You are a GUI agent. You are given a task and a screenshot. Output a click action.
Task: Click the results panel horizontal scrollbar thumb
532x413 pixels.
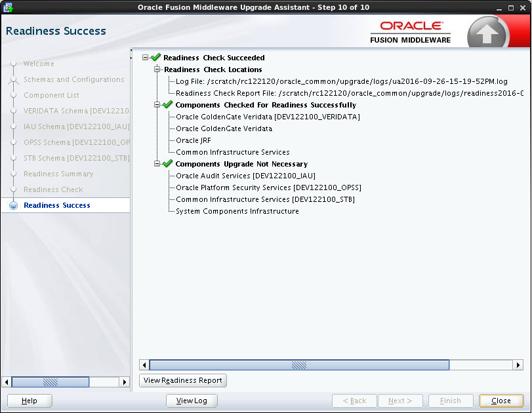pos(299,365)
